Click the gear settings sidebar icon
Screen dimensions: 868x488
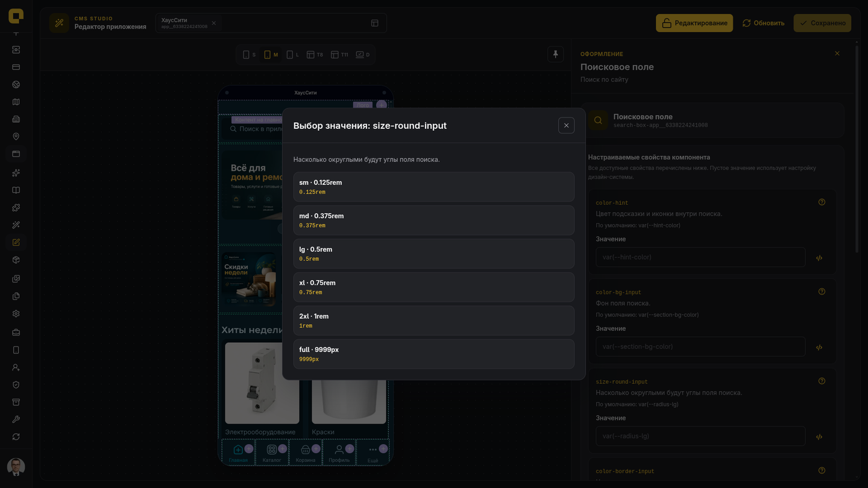[16, 314]
